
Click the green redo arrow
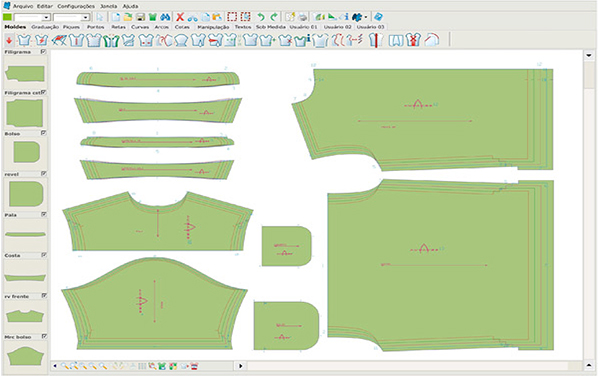tap(274, 17)
